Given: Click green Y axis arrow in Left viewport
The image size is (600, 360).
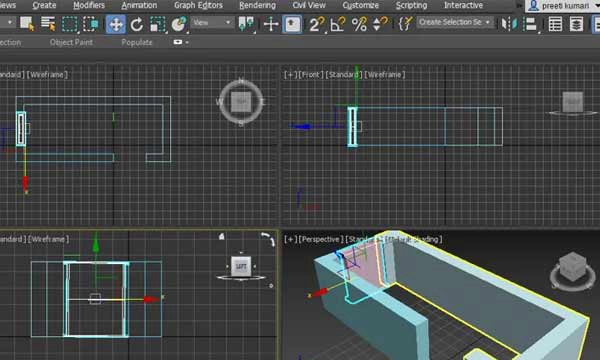Looking at the screenshot, I should pyautogui.click(x=96, y=244).
